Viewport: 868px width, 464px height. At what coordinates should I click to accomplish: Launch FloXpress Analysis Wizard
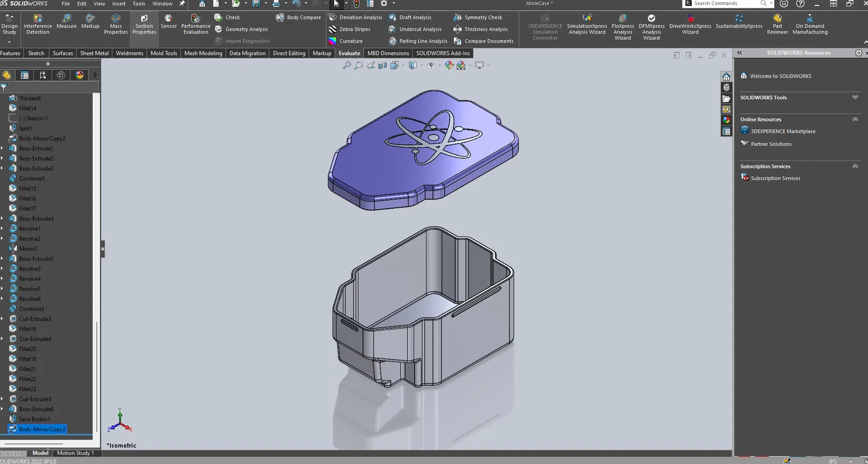623,27
